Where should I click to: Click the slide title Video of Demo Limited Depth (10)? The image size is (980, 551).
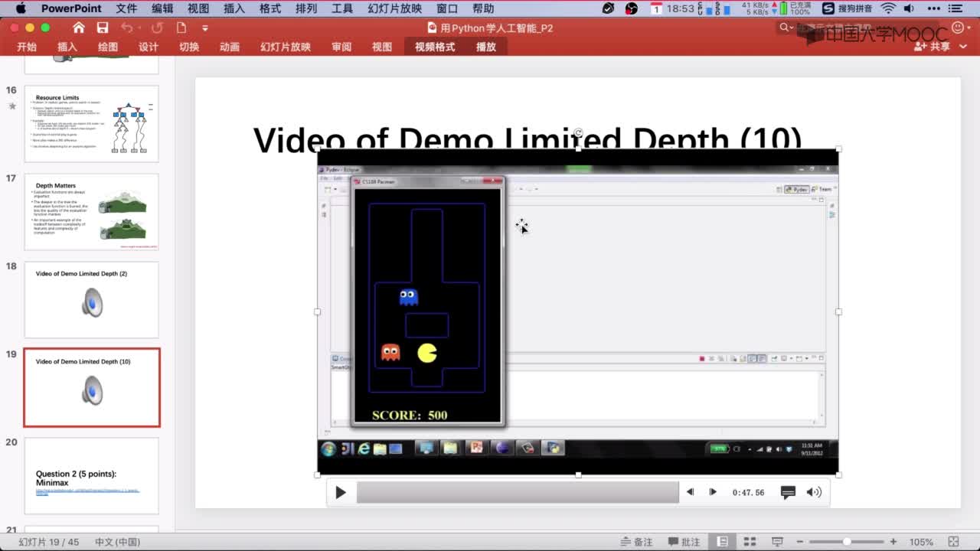click(527, 139)
